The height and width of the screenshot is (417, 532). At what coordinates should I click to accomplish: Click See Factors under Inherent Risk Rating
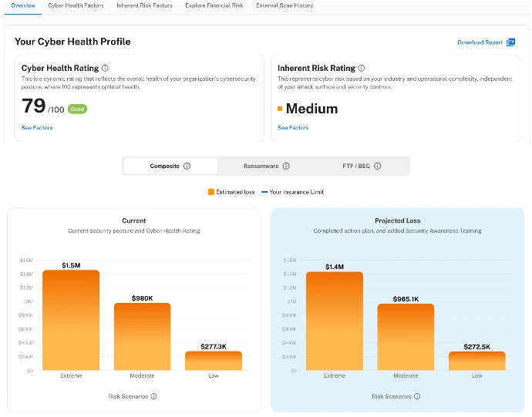[x=293, y=128]
